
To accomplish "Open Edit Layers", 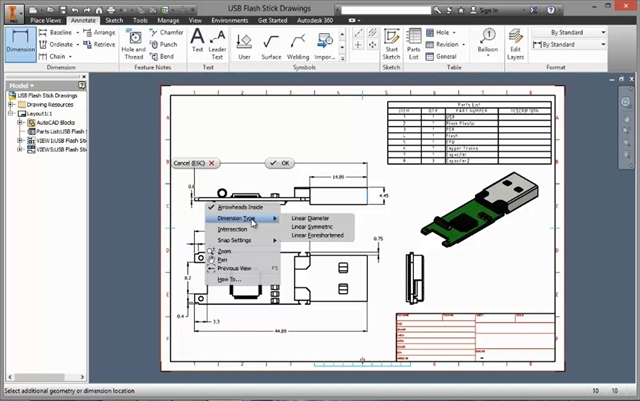I will click(516, 45).
